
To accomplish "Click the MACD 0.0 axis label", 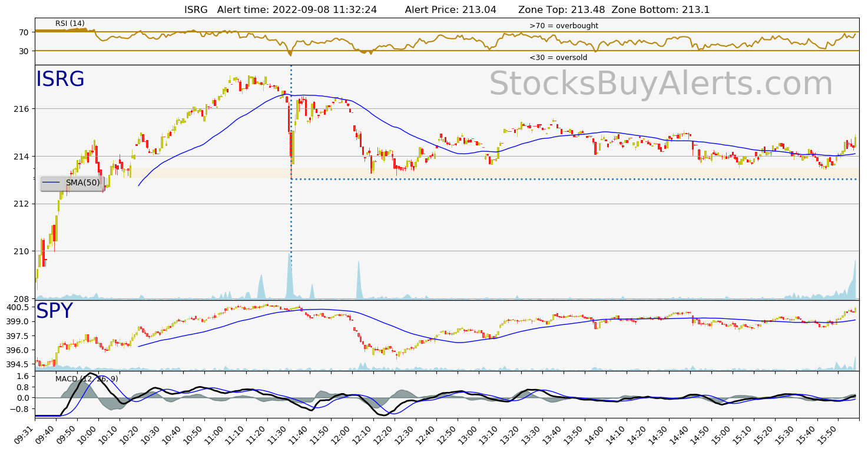I will tap(24, 398).
